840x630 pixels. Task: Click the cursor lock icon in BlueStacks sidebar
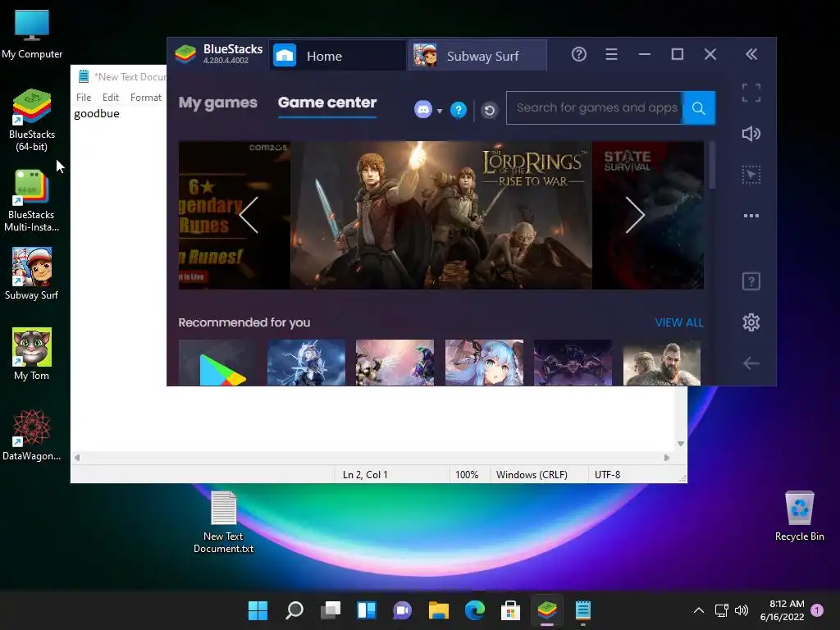pyautogui.click(x=751, y=175)
